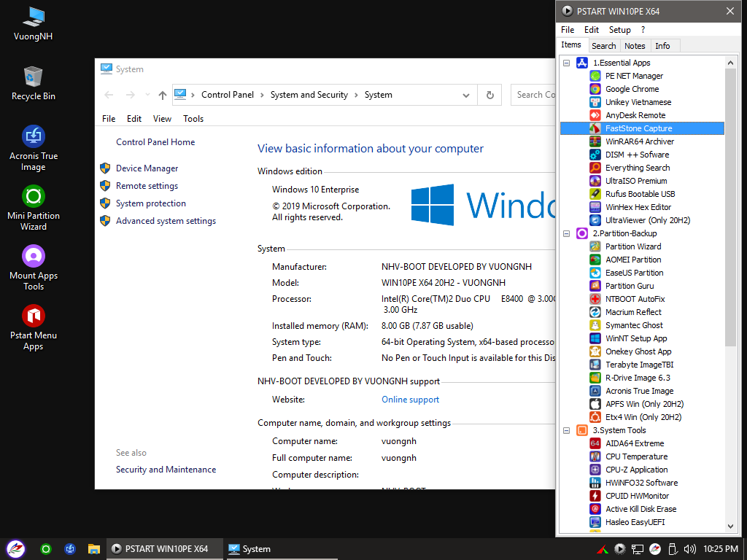The width and height of the screenshot is (747, 560).
Task: Collapse the 1.Essential Apps group
Action: pos(566,63)
